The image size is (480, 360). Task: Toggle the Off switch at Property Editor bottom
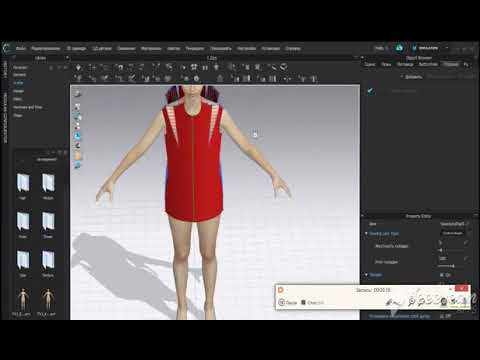[446, 315]
